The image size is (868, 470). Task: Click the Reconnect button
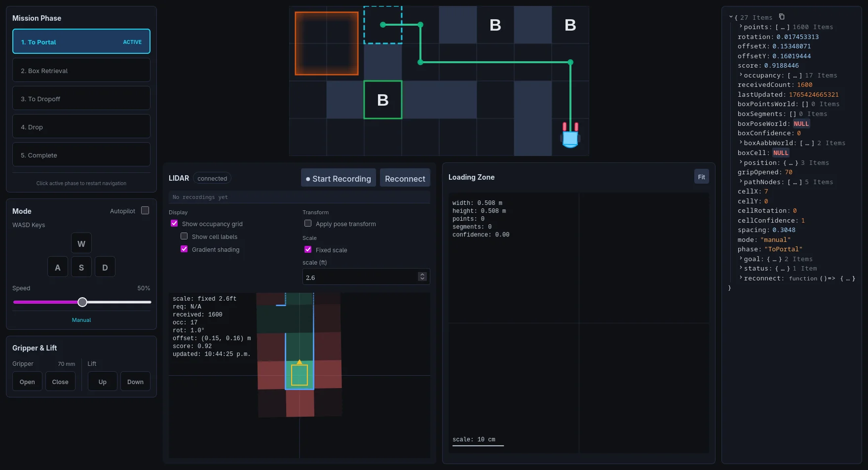(405, 178)
